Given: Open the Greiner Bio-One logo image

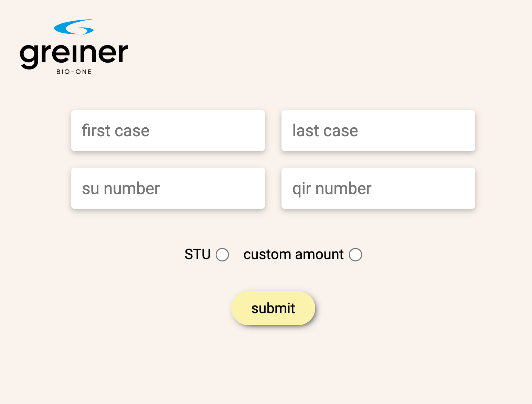Looking at the screenshot, I should (74, 47).
